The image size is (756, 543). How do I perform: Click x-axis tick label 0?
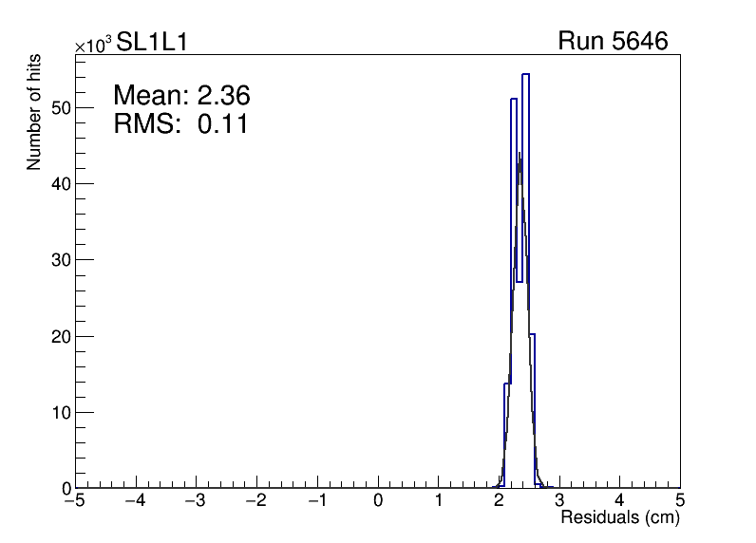[379, 500]
